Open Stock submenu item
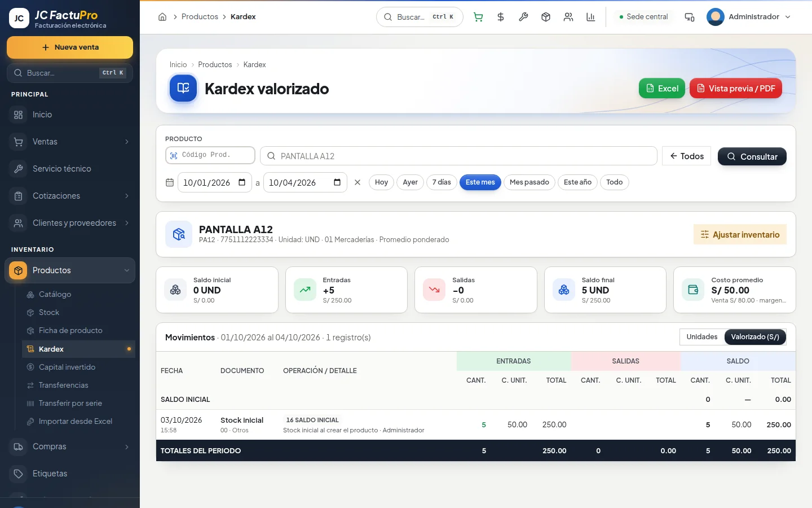Screen dimensions: 812x508 point(79,312)
